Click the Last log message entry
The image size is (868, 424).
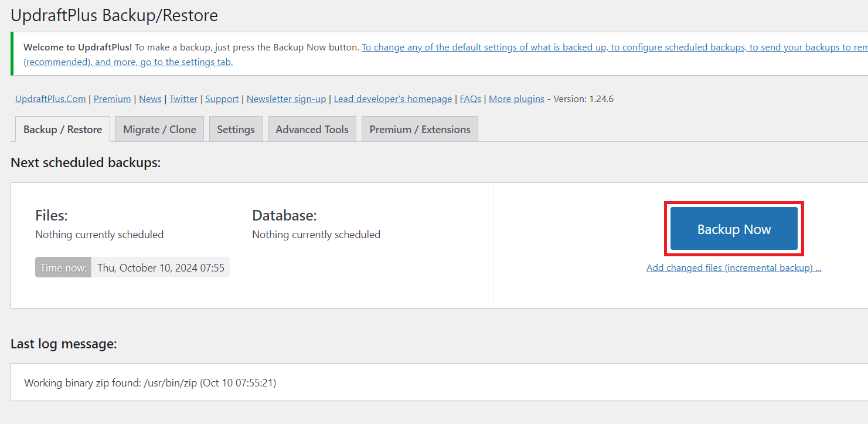149,382
